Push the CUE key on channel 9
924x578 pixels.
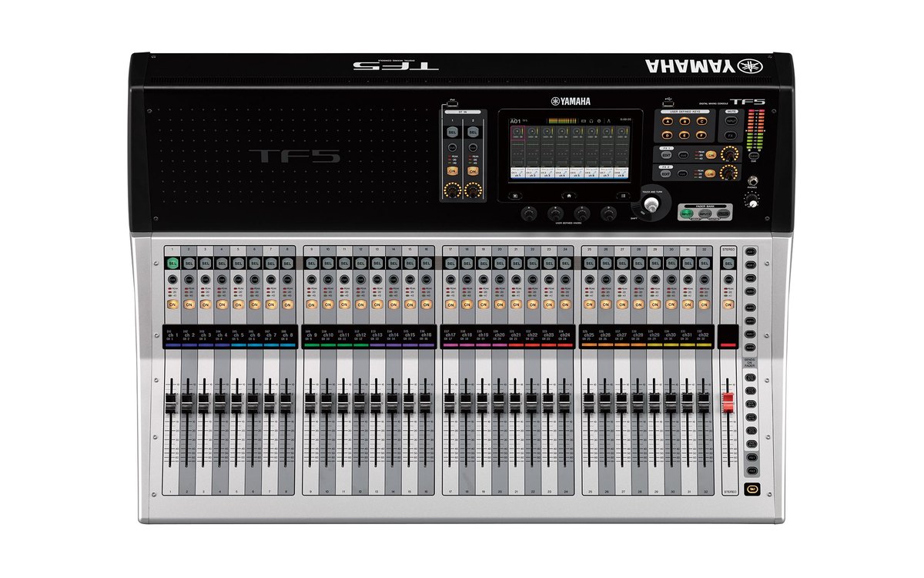(311, 279)
